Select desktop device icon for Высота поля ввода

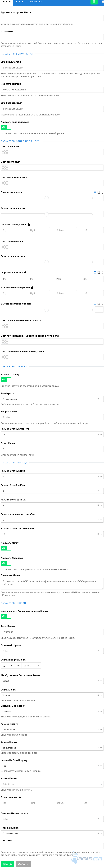pos(95,192)
